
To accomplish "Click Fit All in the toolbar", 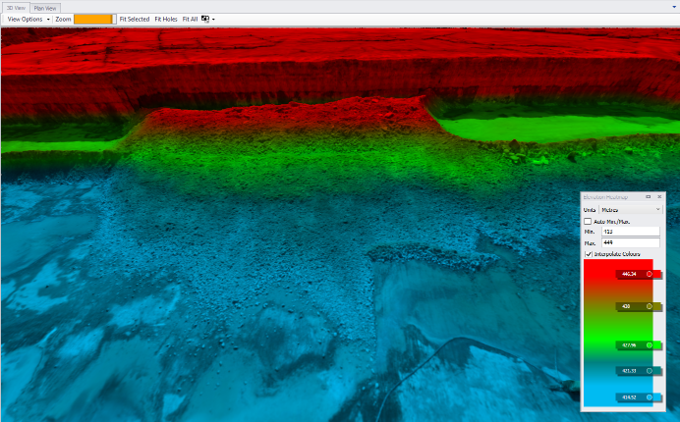I will (x=190, y=19).
